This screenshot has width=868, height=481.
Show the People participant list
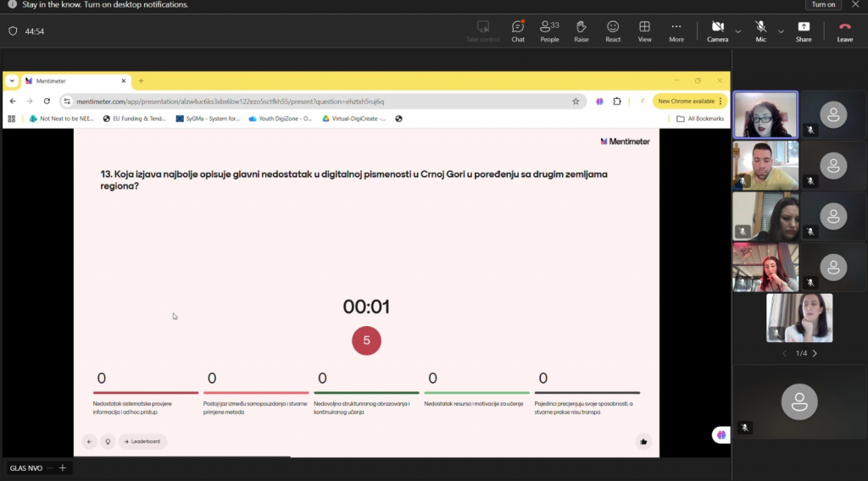click(x=549, y=30)
